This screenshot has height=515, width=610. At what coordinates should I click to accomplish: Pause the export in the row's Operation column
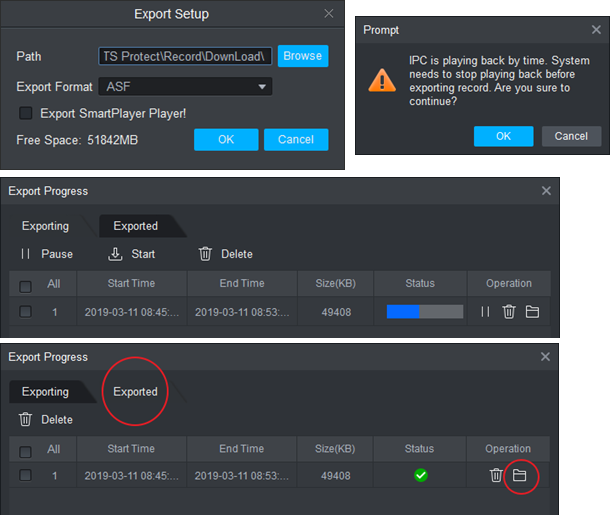point(484,312)
